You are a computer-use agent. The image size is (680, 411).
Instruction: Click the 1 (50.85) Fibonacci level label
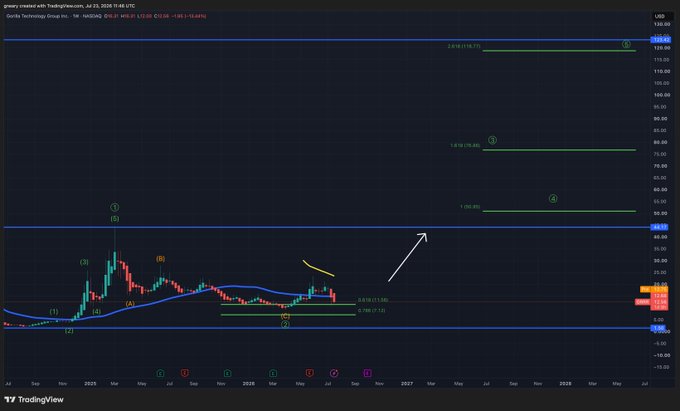pyautogui.click(x=470, y=207)
